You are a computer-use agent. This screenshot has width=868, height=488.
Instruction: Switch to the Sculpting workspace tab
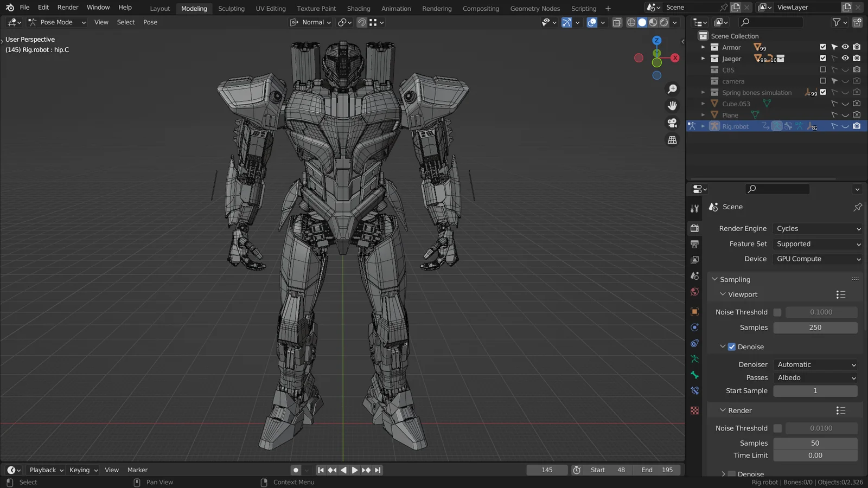(x=232, y=8)
